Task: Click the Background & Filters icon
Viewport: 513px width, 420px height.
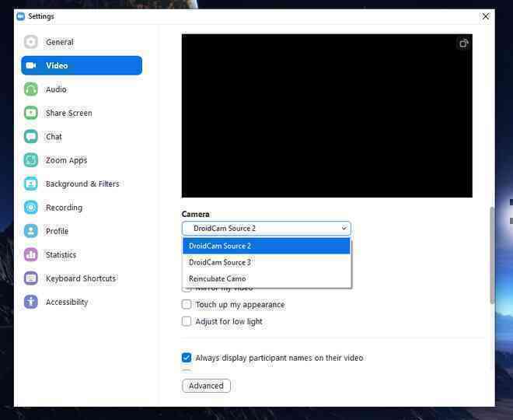Action: pos(31,184)
